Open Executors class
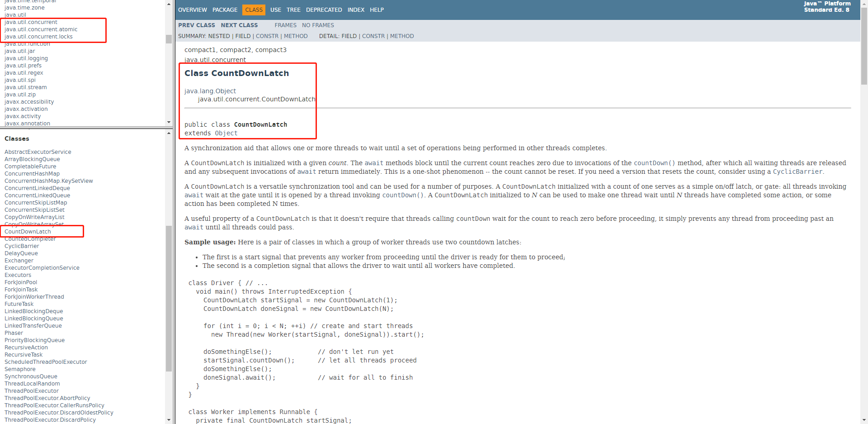Viewport: 868px width, 424px height. coord(18,275)
